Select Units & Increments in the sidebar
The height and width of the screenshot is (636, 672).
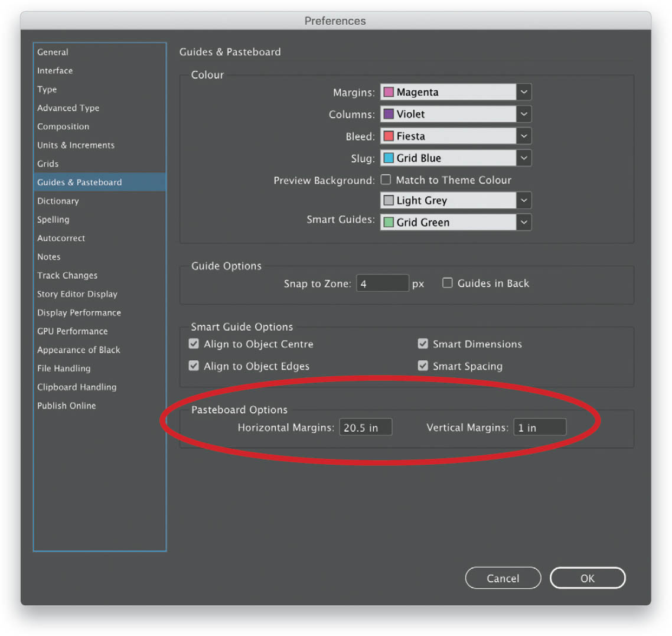76,145
